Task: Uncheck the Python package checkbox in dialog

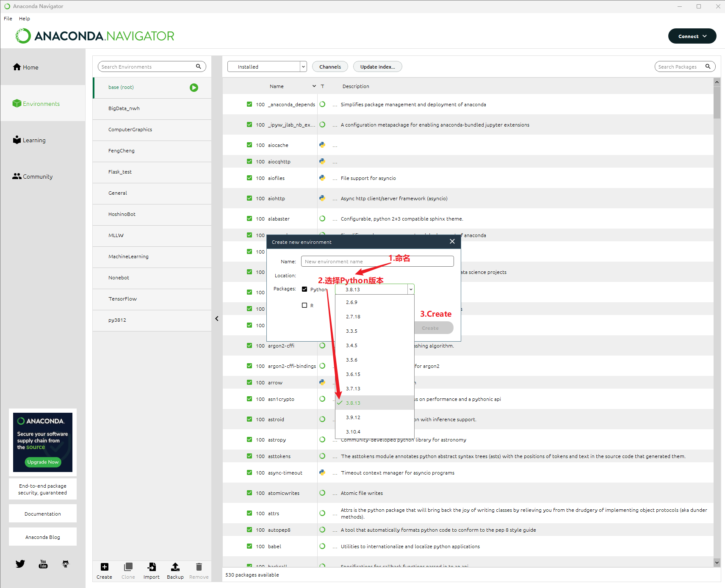Action: (304, 289)
